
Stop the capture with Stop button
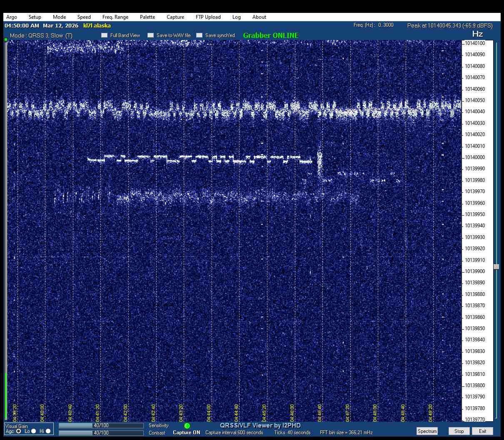point(459,431)
